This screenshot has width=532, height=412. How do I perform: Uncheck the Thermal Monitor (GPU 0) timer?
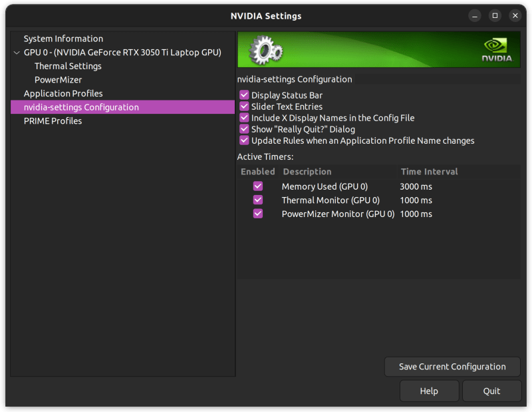coord(257,200)
